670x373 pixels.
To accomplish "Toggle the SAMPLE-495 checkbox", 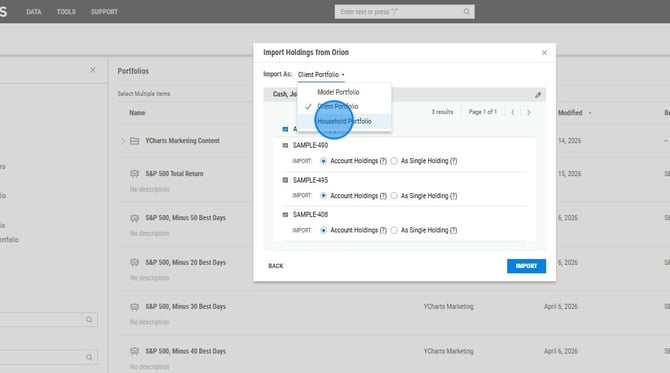I will tap(285, 180).
